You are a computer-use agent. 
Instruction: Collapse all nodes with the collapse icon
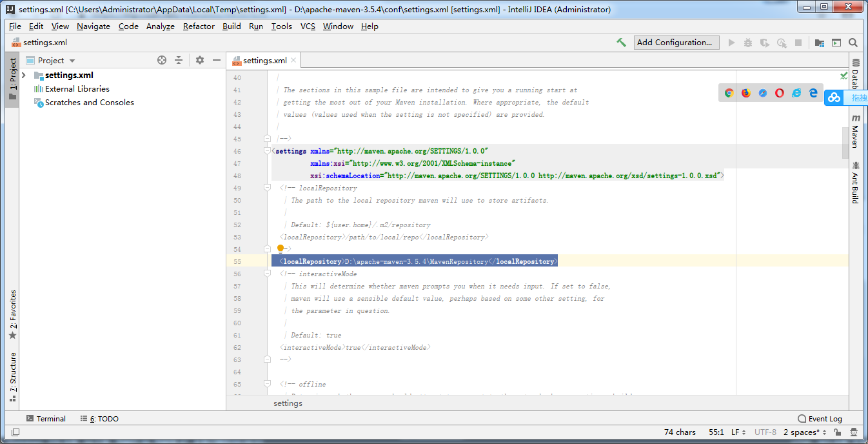179,60
